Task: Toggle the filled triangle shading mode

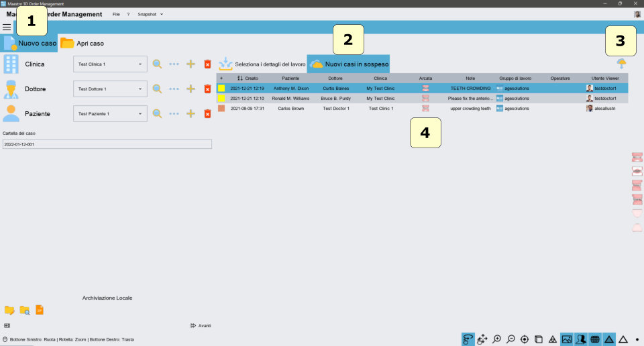Action: pyautogui.click(x=608, y=339)
